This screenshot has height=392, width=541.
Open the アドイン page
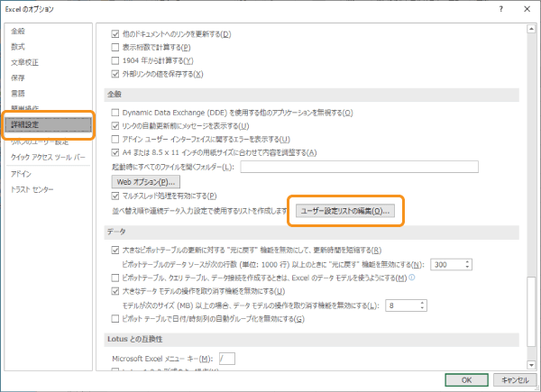(21, 174)
